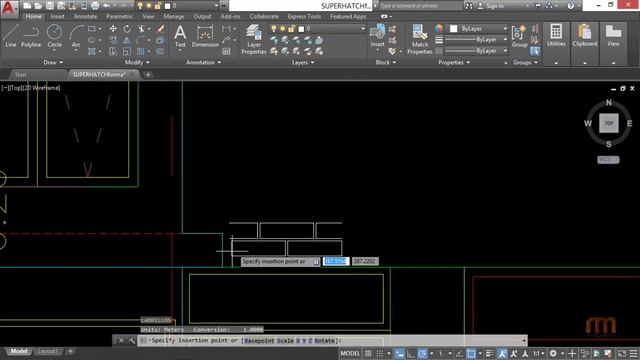640x360 pixels.
Task: Select the Line drawing tool
Action: click(x=11, y=36)
